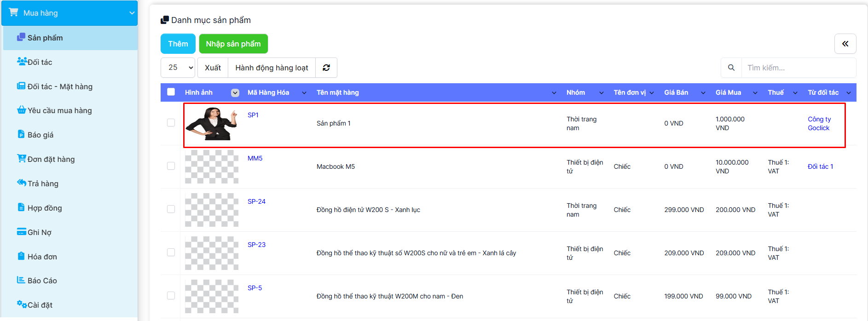Screen dimensions: 868x321
Task: Toggle the select-all header checkbox
Action: point(171,92)
